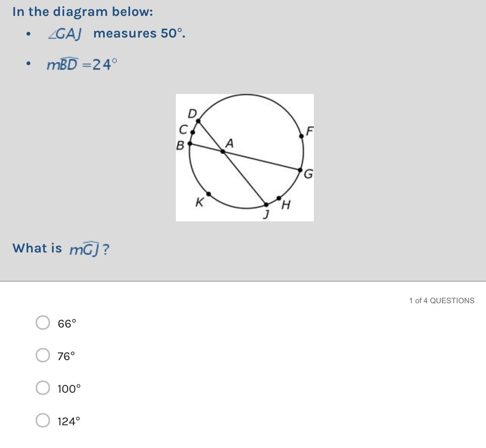Screen dimensions: 486x448
Task: Click point H on the circle
Action: [x=279, y=198]
